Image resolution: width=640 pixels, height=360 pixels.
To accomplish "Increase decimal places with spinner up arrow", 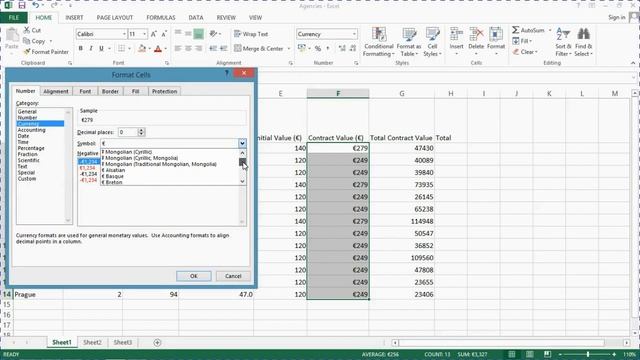I will tap(141, 130).
